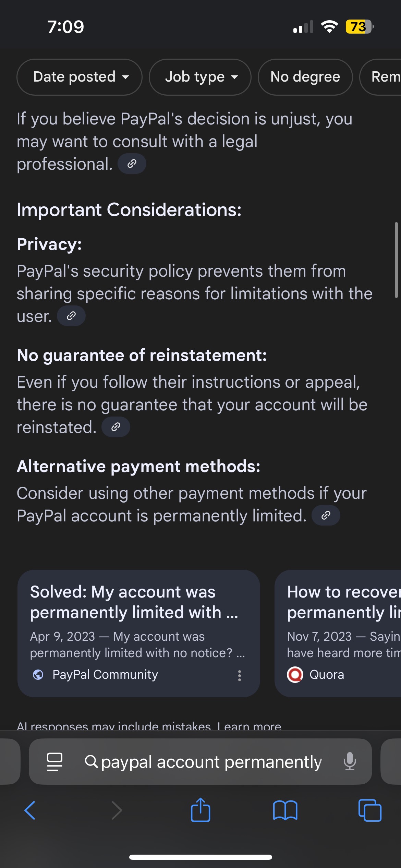
Task: Tap the microphone icon in address bar
Action: point(350,761)
